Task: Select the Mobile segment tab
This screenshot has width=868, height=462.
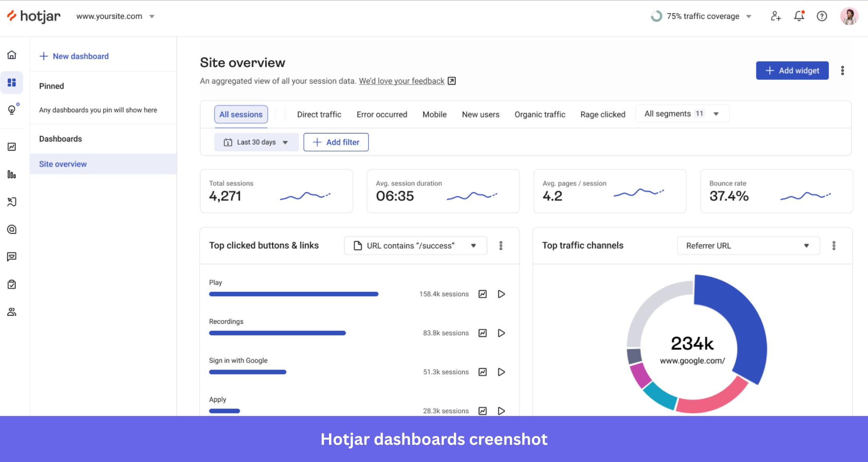Action: tap(434, 114)
